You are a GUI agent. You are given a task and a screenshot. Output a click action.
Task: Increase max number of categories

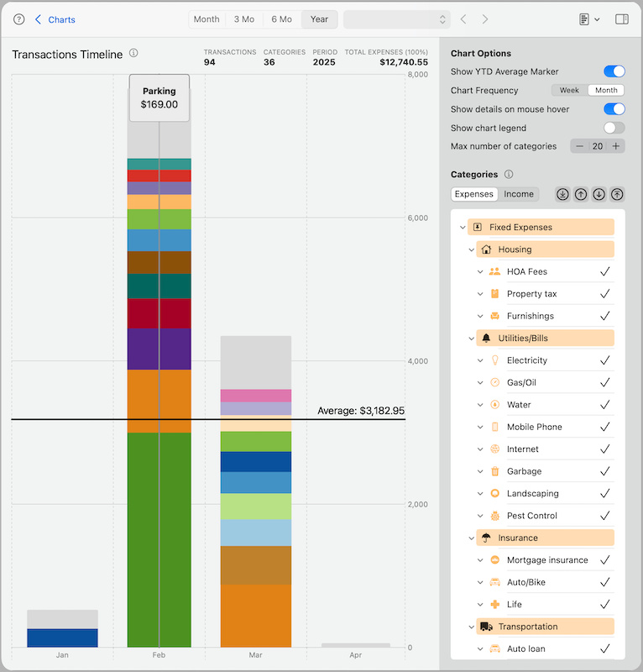pos(615,146)
